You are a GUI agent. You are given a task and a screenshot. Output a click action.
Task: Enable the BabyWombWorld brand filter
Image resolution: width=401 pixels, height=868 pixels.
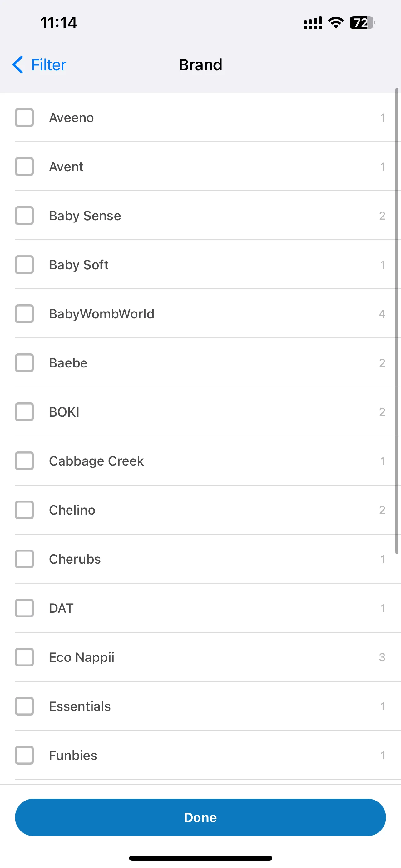(24, 314)
